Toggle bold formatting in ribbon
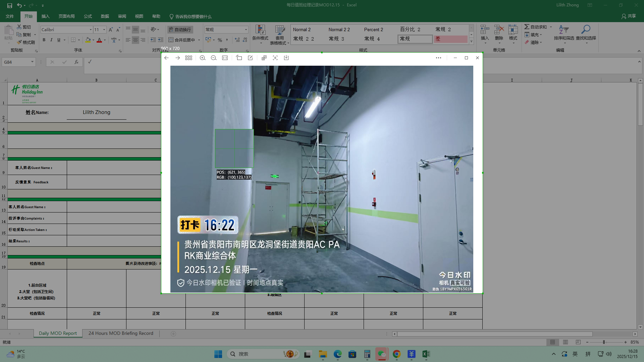This screenshot has height=362, width=644. click(x=44, y=40)
